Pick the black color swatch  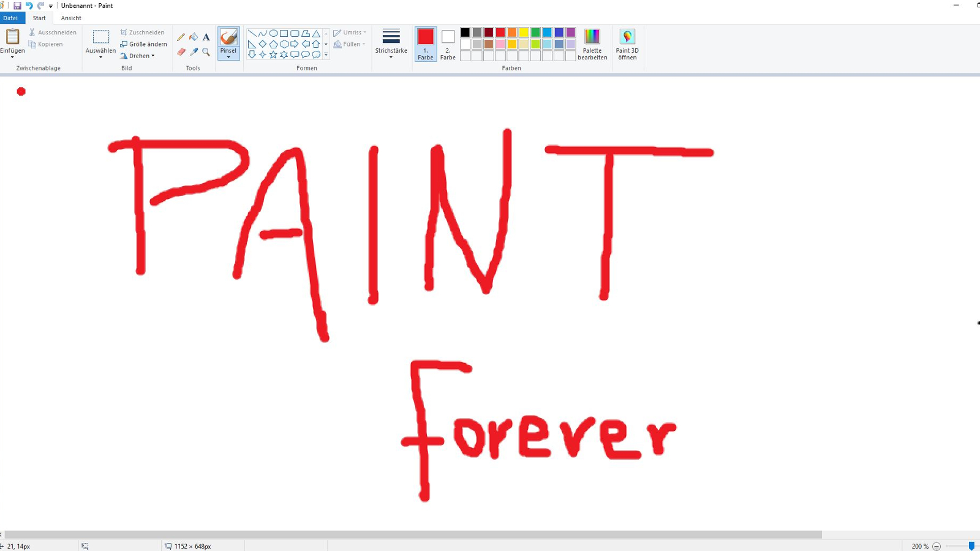pyautogui.click(x=466, y=32)
